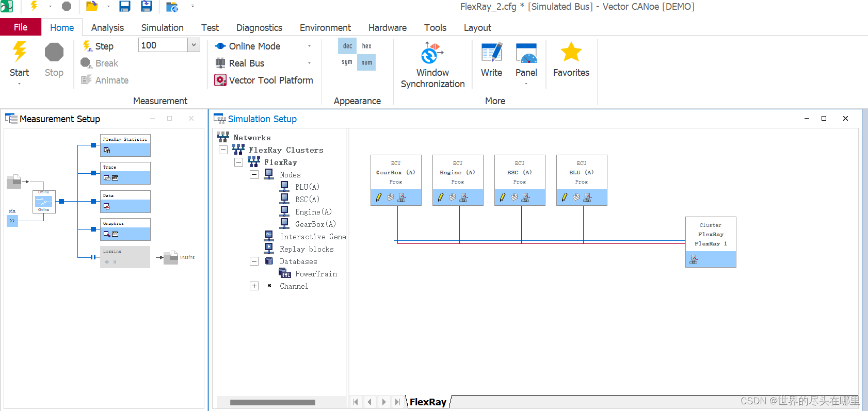
Task: Click the network icon on Cluster FlexRay block
Action: (x=694, y=259)
